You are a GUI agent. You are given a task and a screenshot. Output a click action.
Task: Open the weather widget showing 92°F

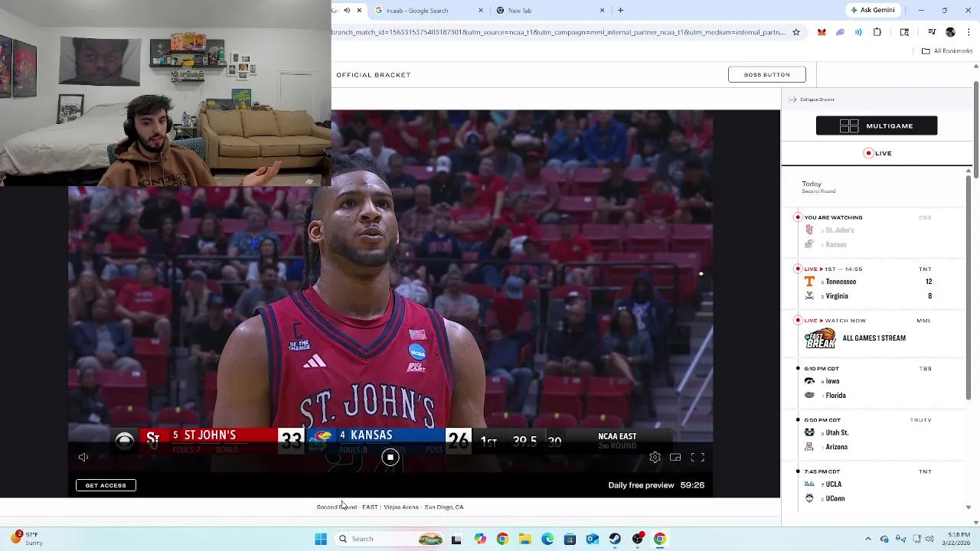point(26,539)
